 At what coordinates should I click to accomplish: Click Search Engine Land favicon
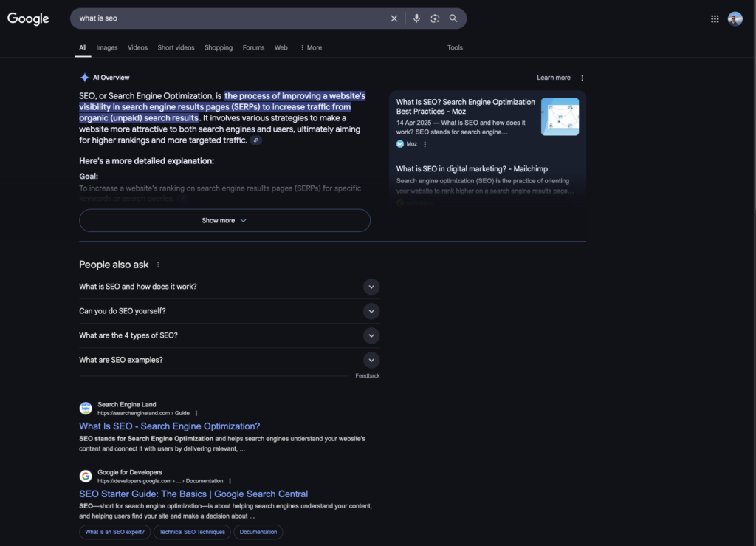pyautogui.click(x=86, y=408)
